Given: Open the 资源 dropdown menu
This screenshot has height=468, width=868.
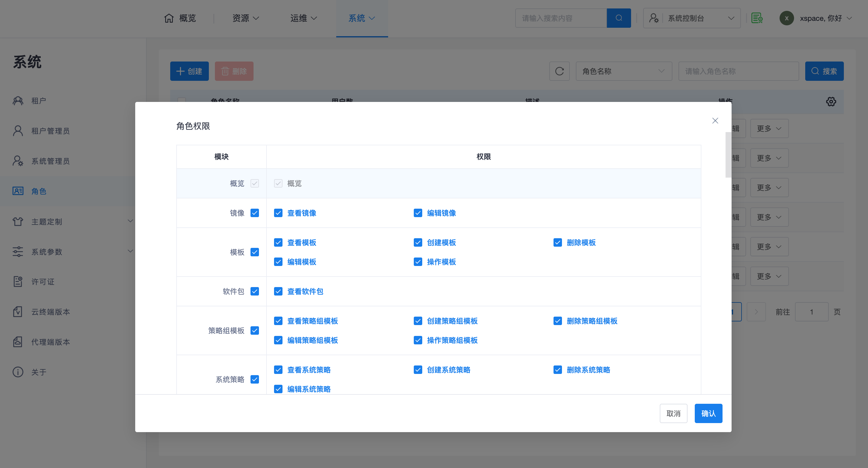Looking at the screenshot, I should point(246,18).
